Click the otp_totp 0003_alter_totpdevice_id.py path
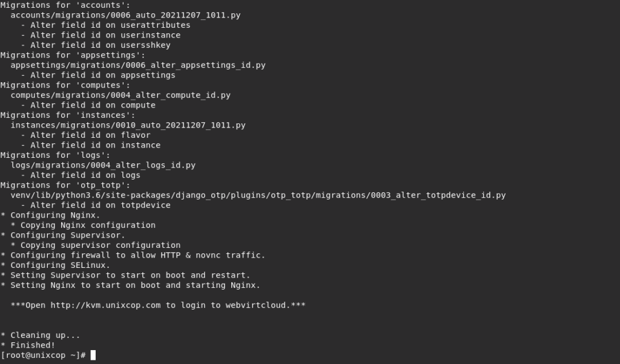The image size is (620, 364). point(258,195)
